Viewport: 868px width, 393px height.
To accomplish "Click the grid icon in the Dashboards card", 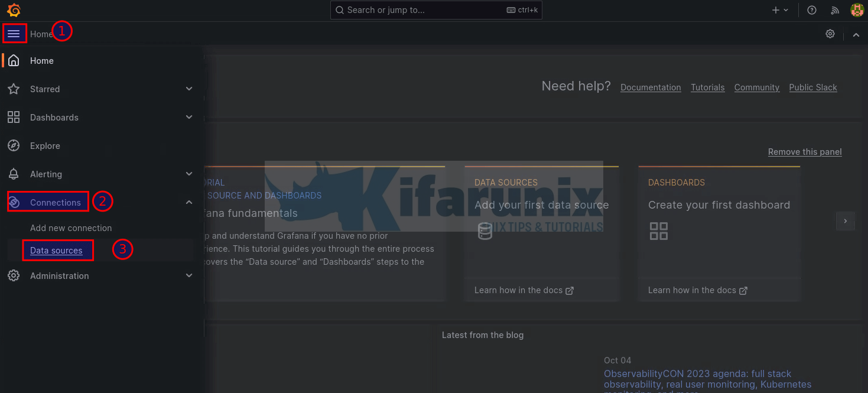I will [x=658, y=231].
